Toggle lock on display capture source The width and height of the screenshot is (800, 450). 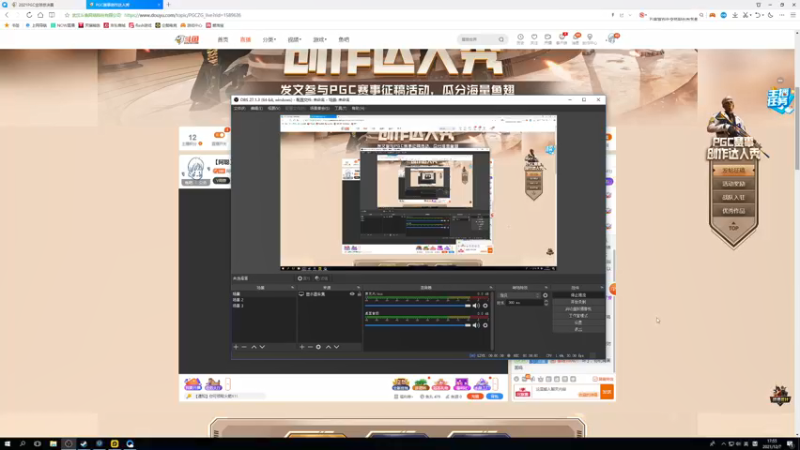[359, 294]
